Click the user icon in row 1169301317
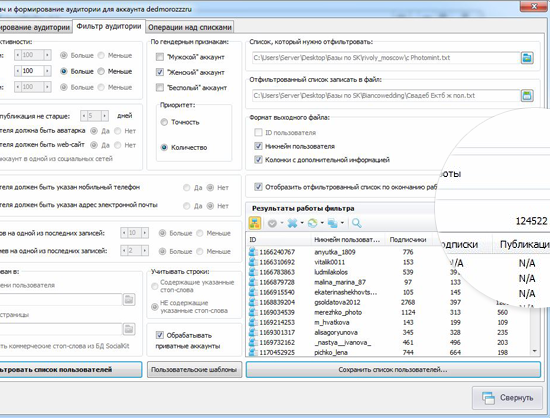The image size is (550, 418). tap(253, 332)
